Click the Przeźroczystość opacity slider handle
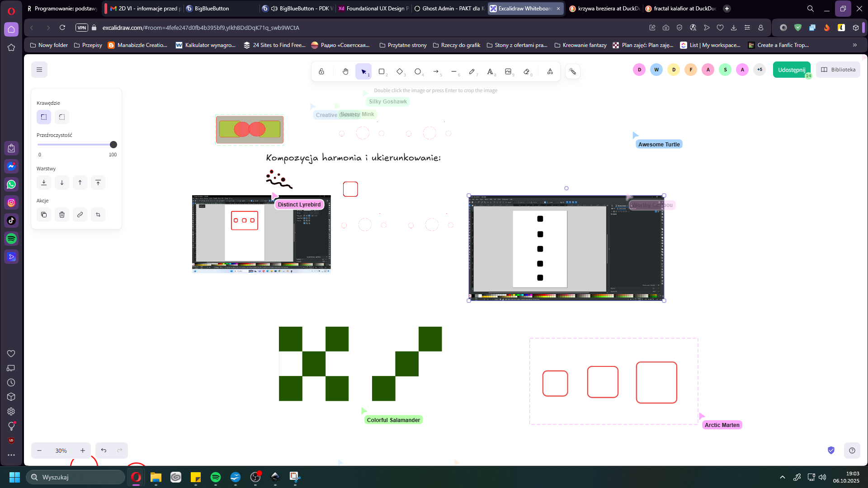This screenshot has width=868, height=488. 113,145
